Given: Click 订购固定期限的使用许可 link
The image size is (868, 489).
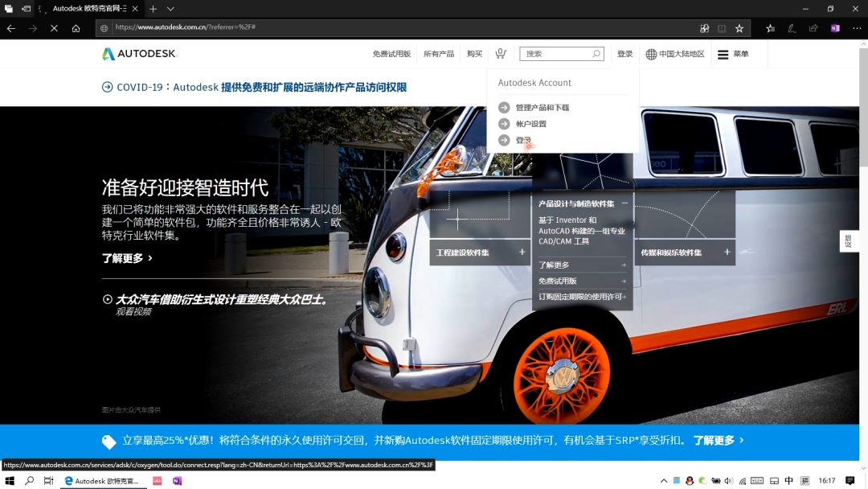Looking at the screenshot, I should click(x=582, y=297).
